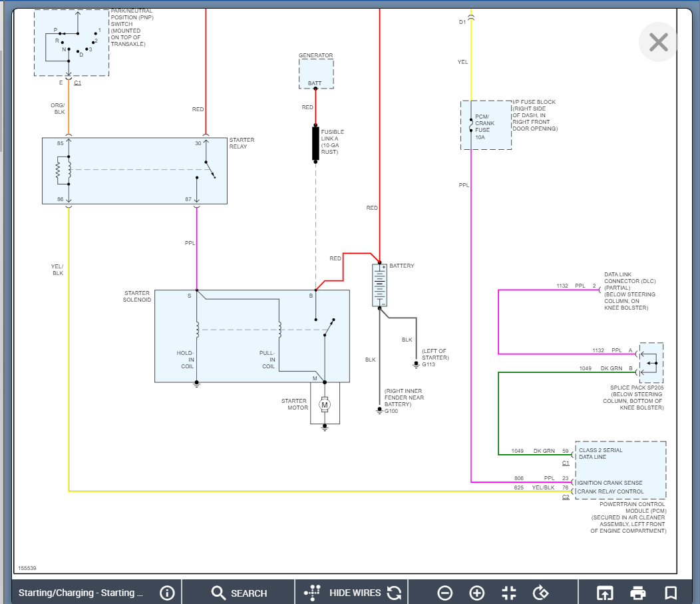Viewport: 700px width, 604px height.
Task: Fit diagram to screen
Action: (x=509, y=593)
